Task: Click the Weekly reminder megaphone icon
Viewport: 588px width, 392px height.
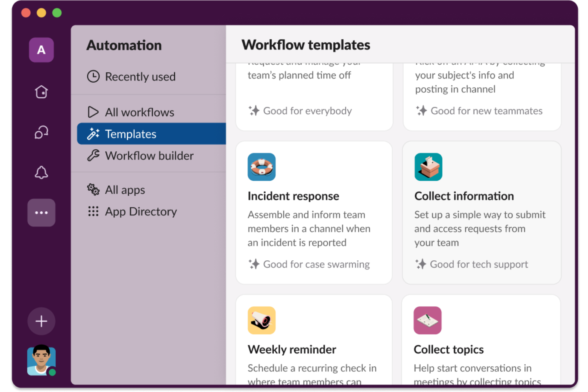Action: [x=261, y=320]
